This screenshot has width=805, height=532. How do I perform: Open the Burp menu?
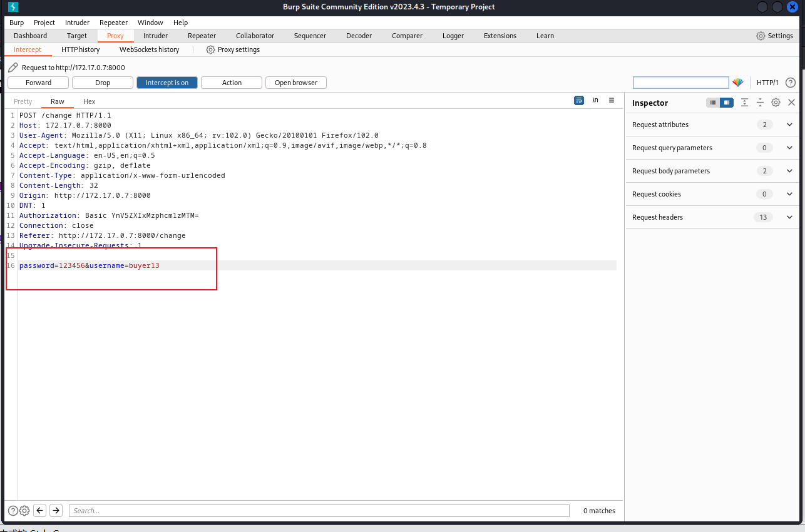coord(17,23)
